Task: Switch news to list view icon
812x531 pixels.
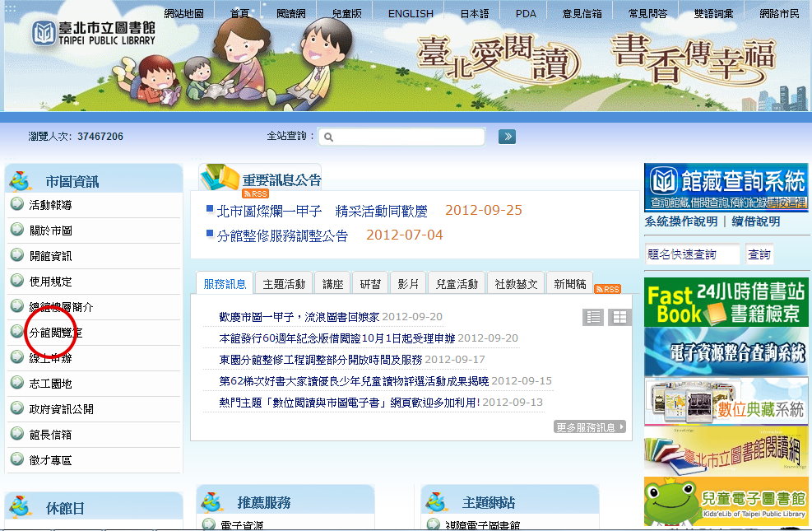Action: pyautogui.click(x=593, y=317)
